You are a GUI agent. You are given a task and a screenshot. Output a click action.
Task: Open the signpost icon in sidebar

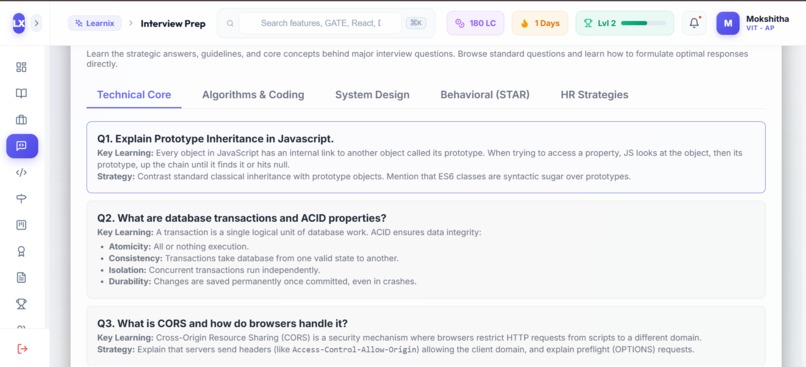point(21,199)
